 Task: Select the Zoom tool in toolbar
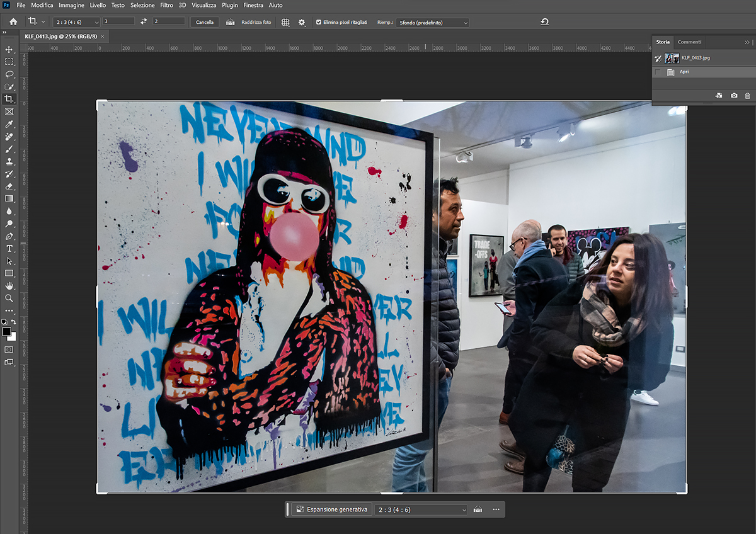(x=9, y=298)
